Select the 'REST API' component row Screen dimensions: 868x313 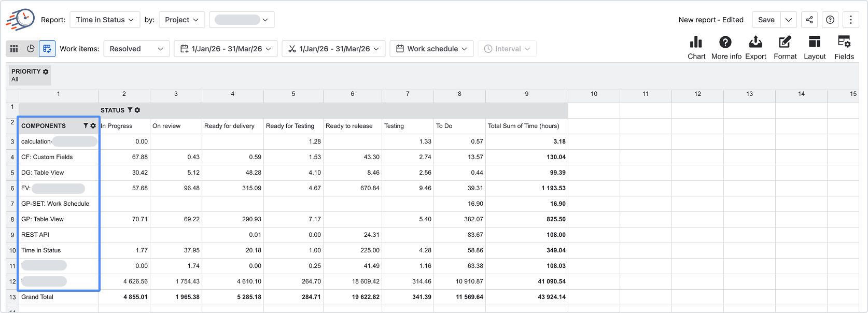pyautogui.click(x=35, y=235)
